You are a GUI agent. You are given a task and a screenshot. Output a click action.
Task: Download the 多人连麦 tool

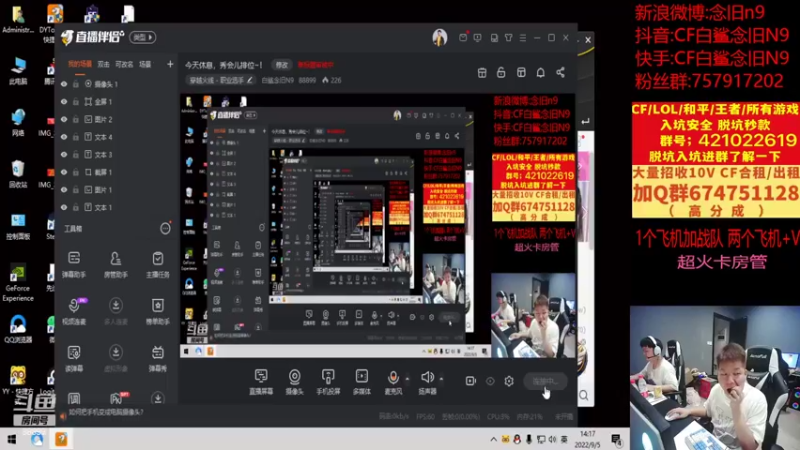pos(116,311)
